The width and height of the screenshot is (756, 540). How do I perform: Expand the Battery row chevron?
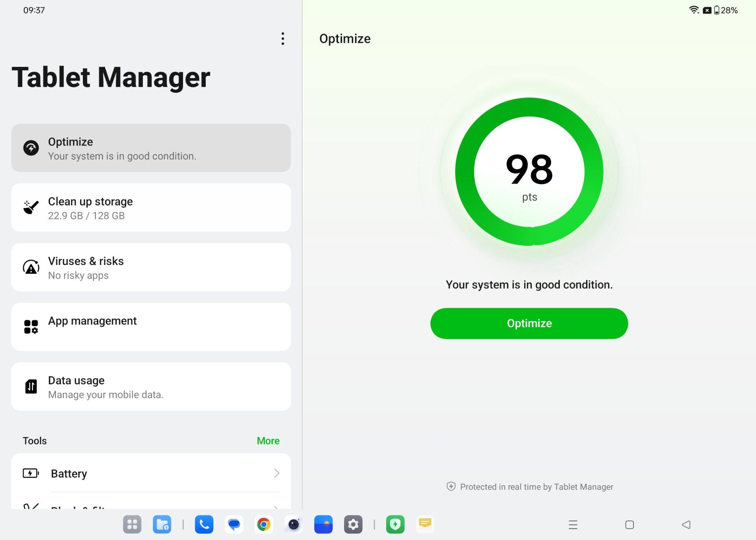[277, 473]
